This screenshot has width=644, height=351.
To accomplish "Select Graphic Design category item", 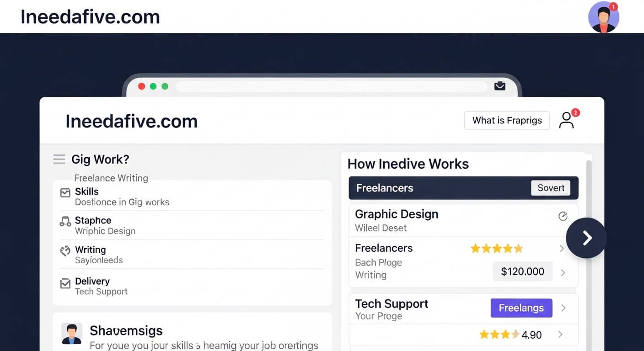I will pyautogui.click(x=397, y=214).
